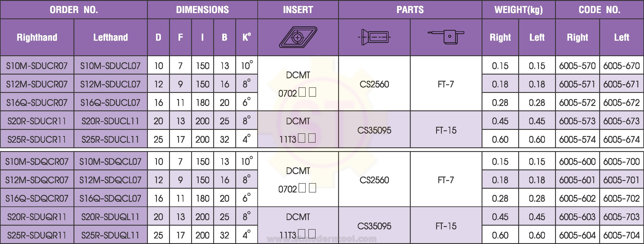644x244 pixels.
Task: Select order number S16Q-SDQCR07
Action: (x=37, y=198)
